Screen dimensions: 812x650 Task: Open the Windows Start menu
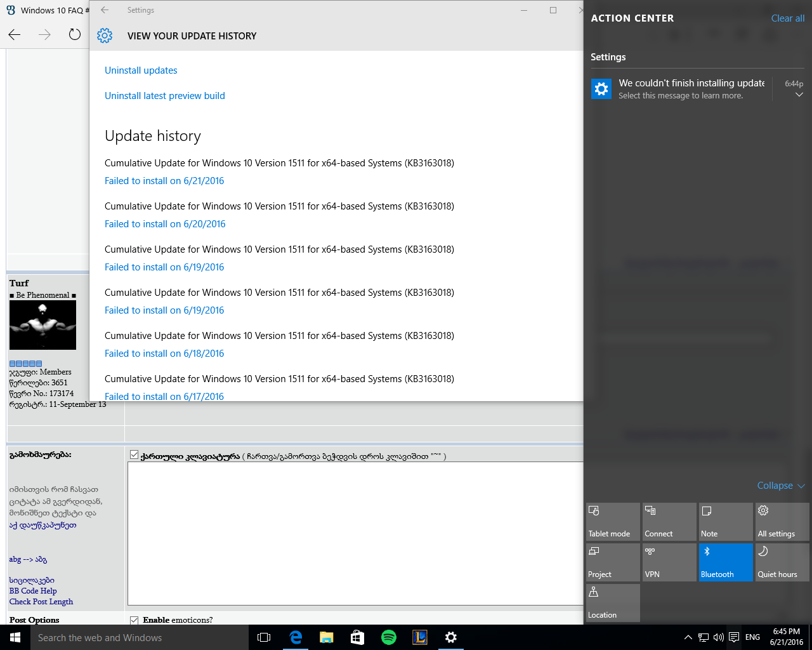(15, 637)
